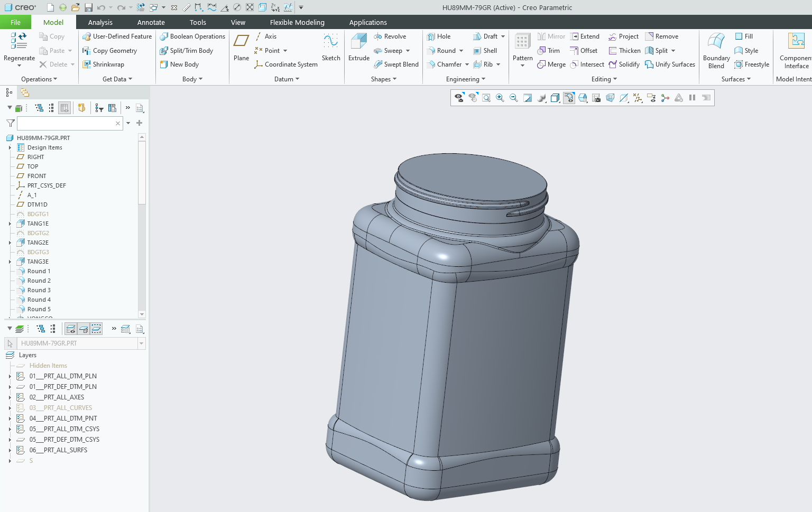
Task: Expand the Design Items tree node
Action: click(x=10, y=147)
